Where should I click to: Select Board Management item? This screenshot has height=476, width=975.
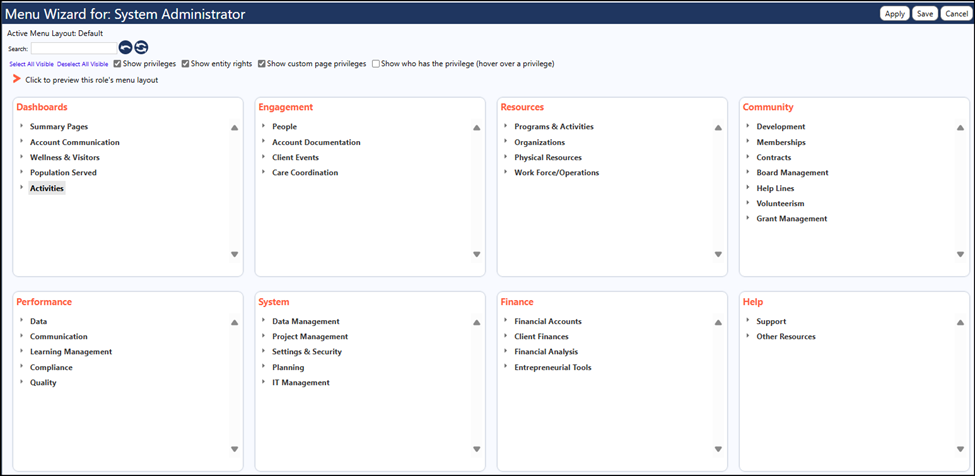[792, 173]
